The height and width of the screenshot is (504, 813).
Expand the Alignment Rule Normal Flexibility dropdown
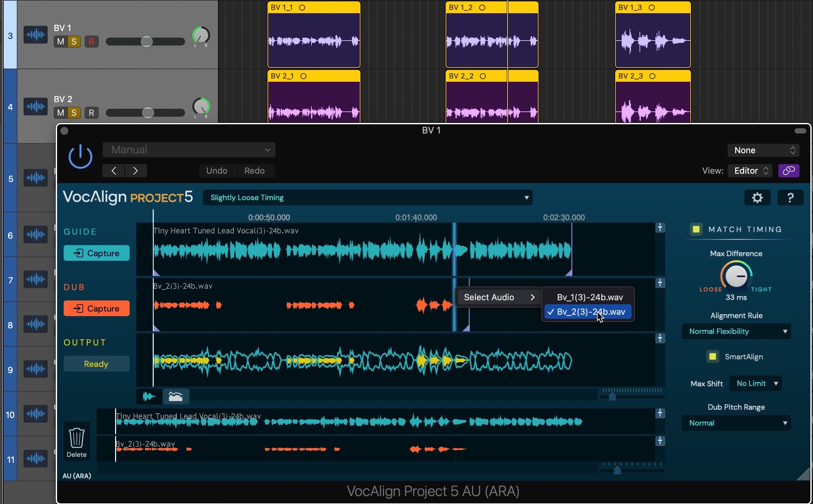736,331
